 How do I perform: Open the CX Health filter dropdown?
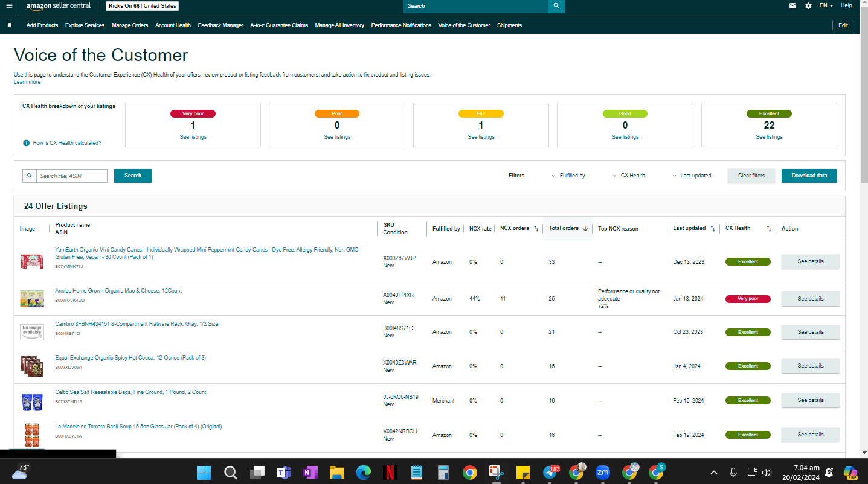[x=628, y=176]
